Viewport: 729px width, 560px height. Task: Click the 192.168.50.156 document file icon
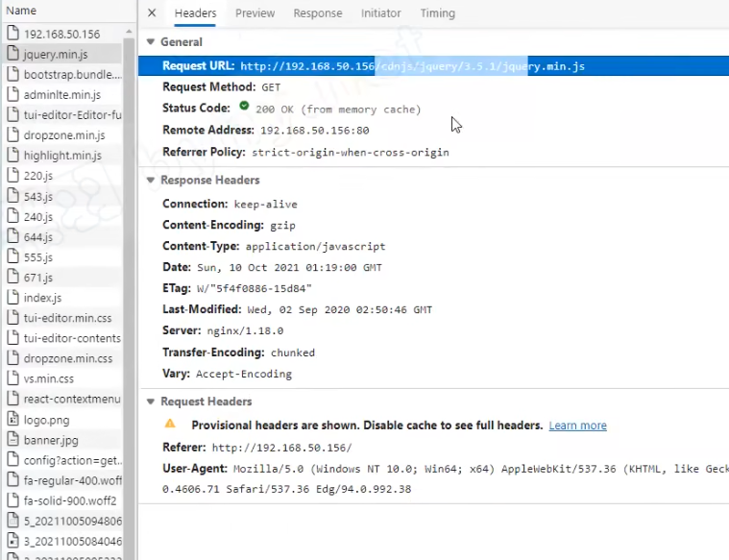(x=13, y=34)
